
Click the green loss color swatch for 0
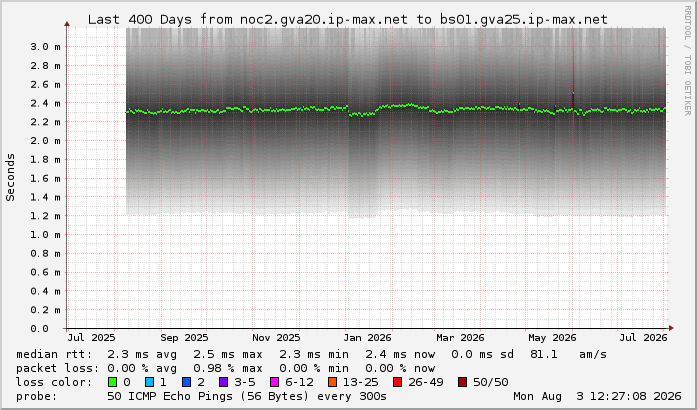113,382
